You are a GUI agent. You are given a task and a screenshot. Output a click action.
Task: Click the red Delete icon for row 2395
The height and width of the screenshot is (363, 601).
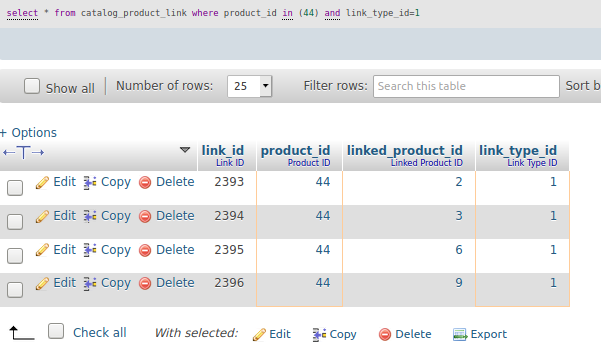coord(145,250)
